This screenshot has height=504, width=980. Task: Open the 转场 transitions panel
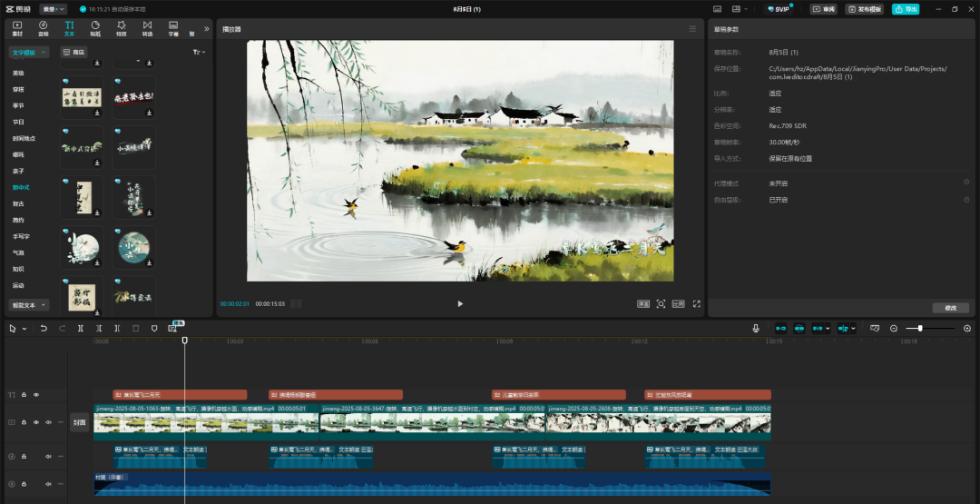147,27
